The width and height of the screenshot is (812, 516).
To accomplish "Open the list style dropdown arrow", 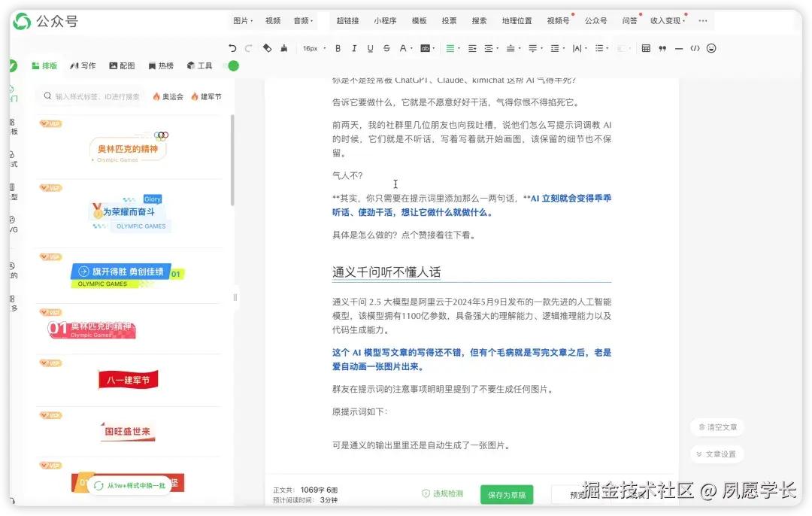I will click(x=606, y=47).
